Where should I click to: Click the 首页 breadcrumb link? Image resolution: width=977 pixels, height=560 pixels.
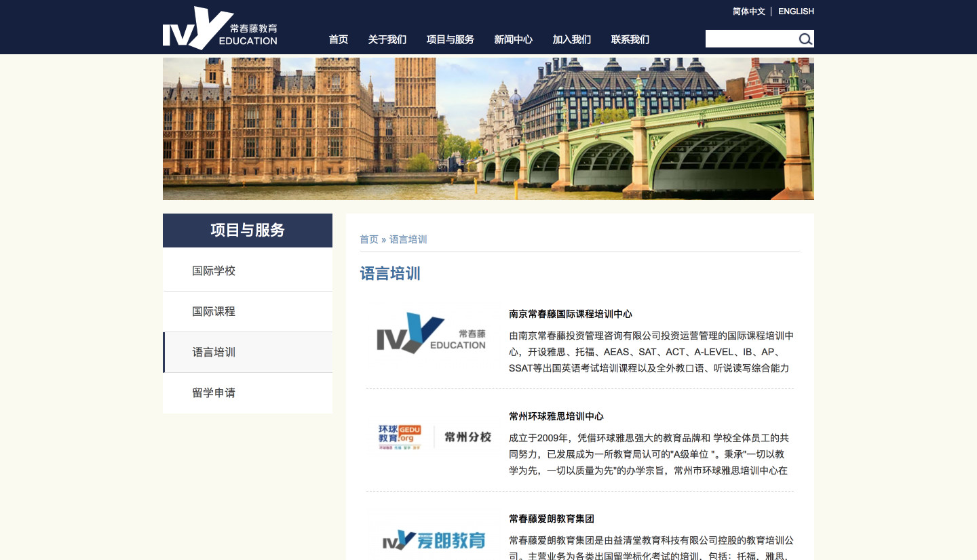pyautogui.click(x=369, y=239)
